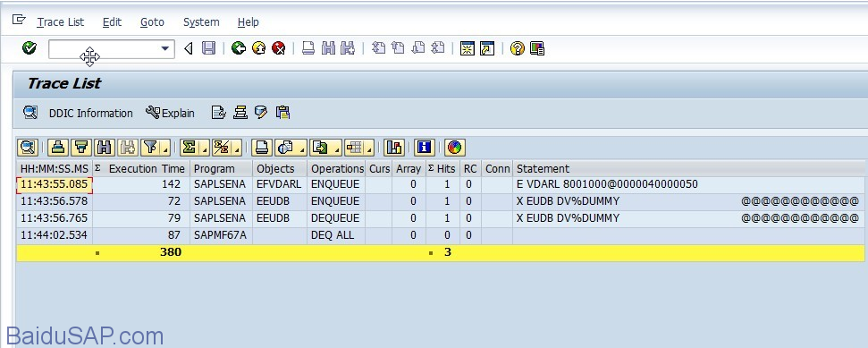Screen dimensions: 868x348
Task: Click the ABC analysis chart icon
Action: coord(394,148)
